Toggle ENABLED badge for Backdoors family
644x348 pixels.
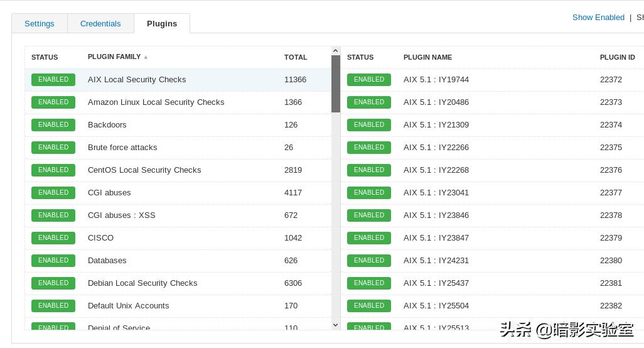tap(53, 125)
